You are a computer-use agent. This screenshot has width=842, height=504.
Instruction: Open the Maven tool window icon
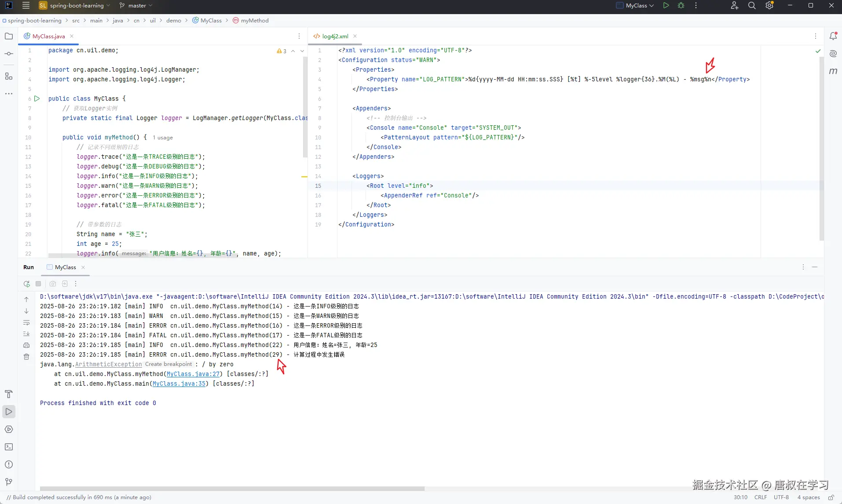coord(833,71)
